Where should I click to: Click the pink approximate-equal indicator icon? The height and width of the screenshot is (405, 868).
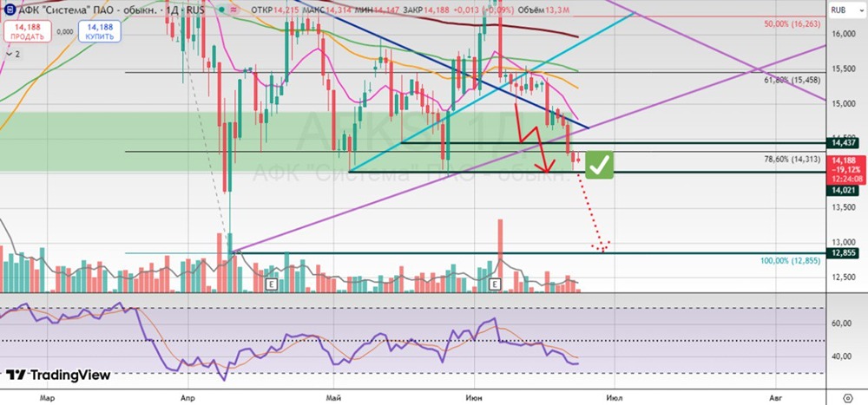[x=234, y=10]
